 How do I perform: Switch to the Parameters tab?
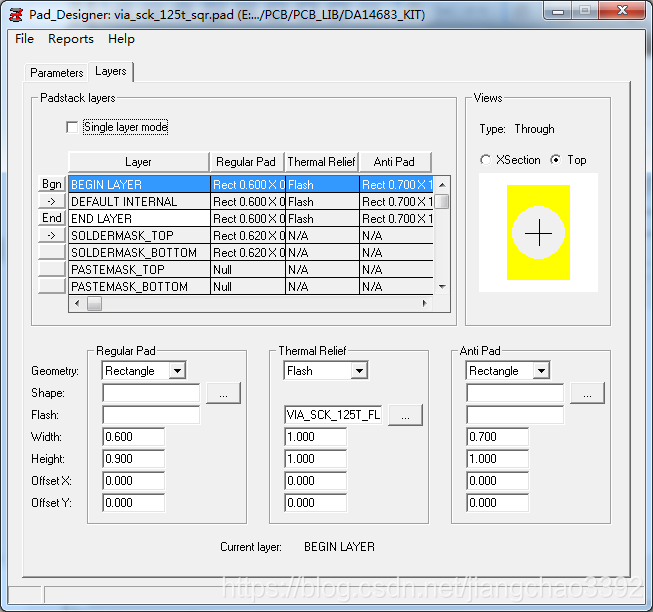[x=57, y=73]
